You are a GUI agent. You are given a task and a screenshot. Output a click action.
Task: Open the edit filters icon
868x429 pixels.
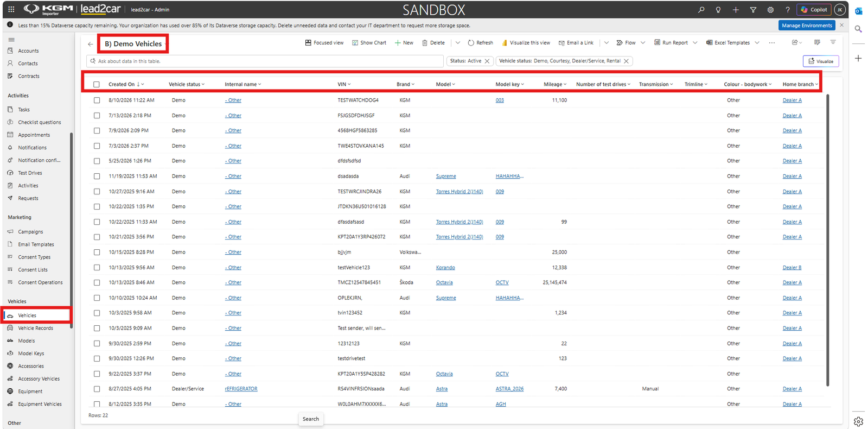pos(833,42)
